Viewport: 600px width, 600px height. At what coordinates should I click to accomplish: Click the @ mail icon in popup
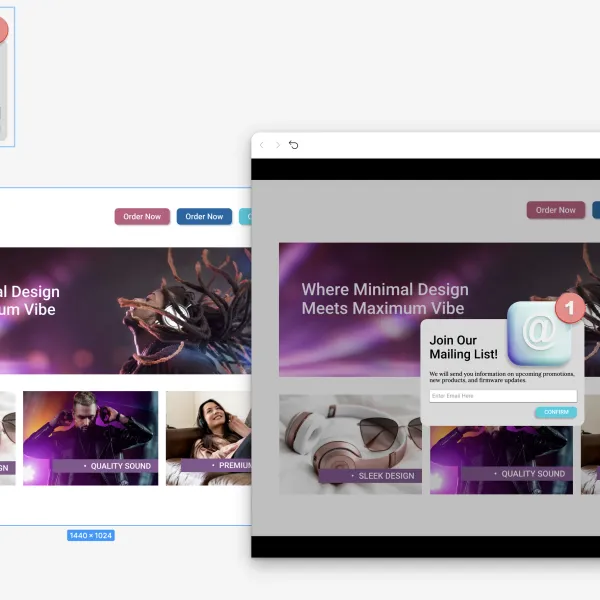540,333
